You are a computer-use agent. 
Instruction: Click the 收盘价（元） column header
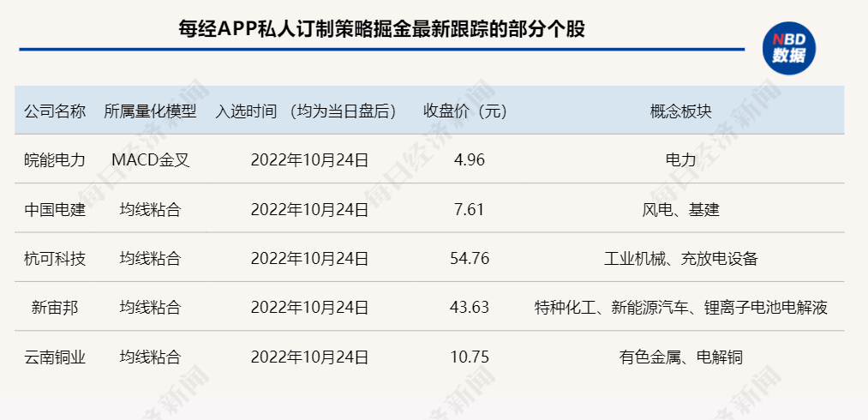[x=466, y=111]
